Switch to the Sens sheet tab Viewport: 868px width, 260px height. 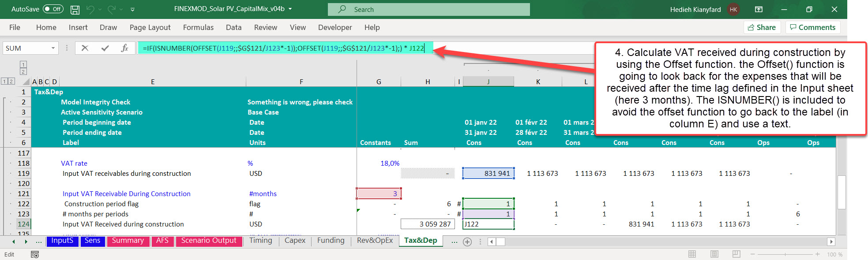pyautogui.click(x=93, y=241)
